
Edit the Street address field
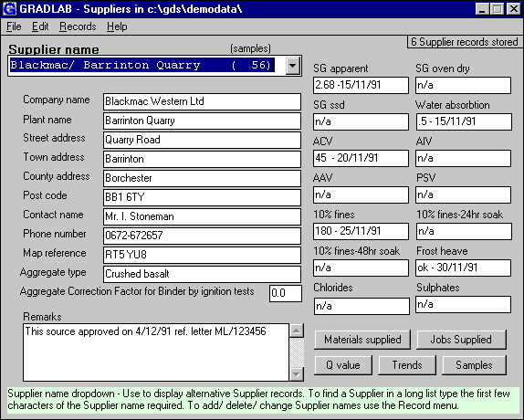coord(202,140)
